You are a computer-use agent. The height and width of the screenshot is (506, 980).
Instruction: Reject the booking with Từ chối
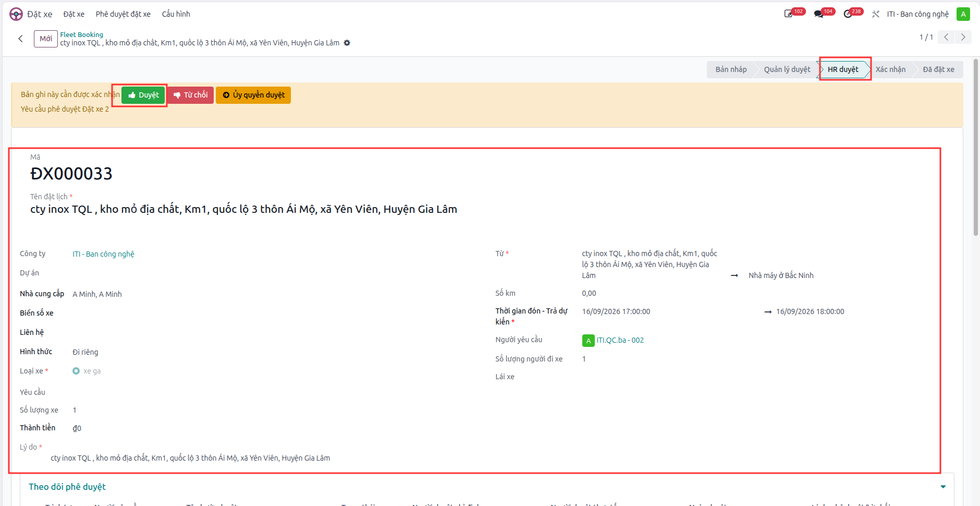click(191, 95)
